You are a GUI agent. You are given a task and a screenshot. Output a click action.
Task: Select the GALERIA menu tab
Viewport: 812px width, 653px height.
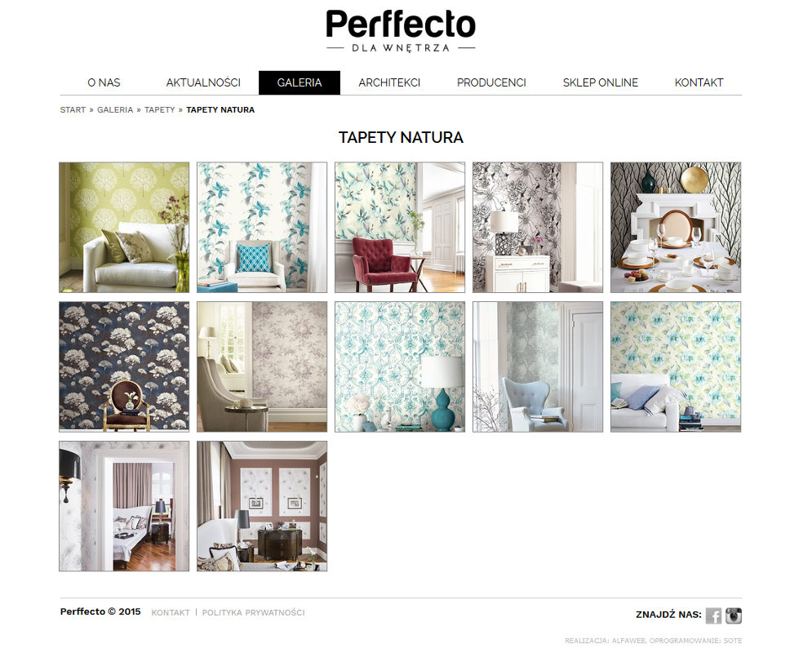300,82
